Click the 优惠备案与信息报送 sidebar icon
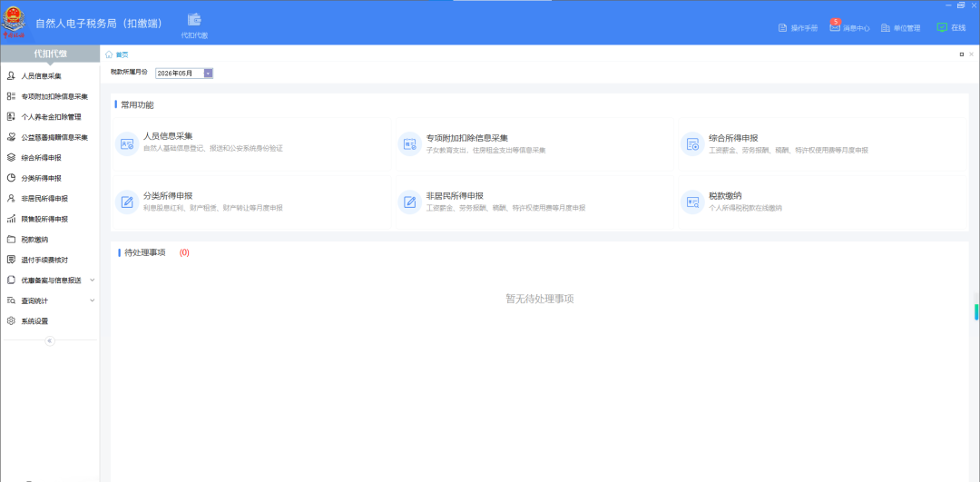This screenshot has height=482, width=980. pyautogui.click(x=11, y=280)
